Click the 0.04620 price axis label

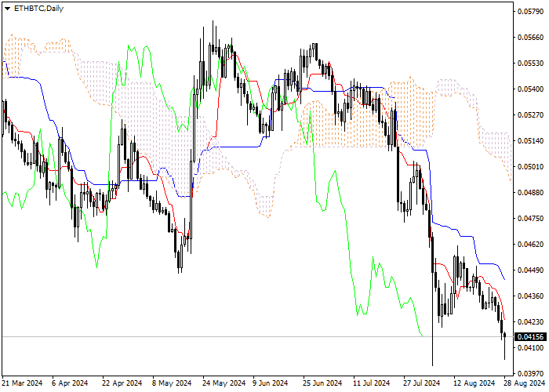[x=530, y=245]
